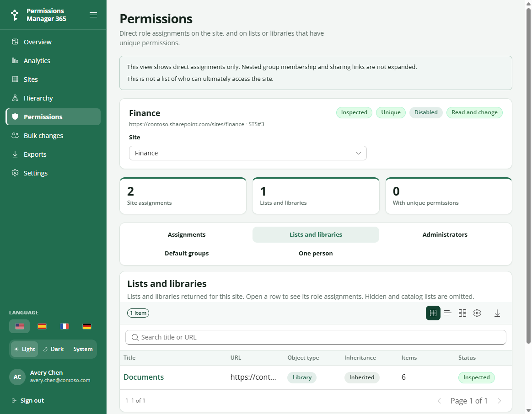The image size is (532, 414).
Task: Go to next page chevron
Action: point(500,401)
